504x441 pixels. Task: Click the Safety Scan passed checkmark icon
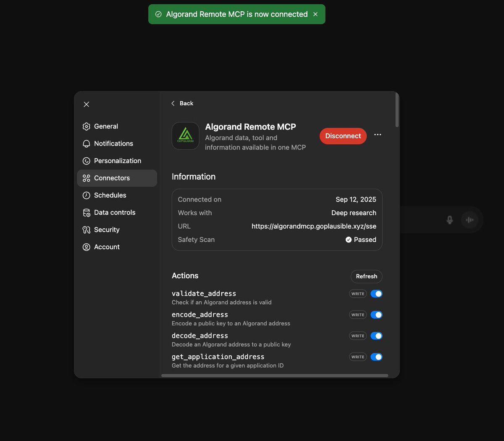349,240
